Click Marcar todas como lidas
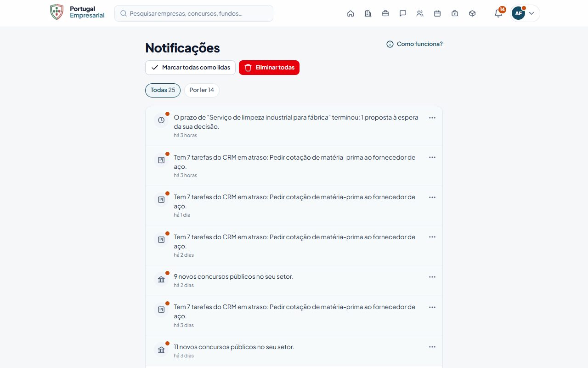588x368 pixels. (190, 68)
